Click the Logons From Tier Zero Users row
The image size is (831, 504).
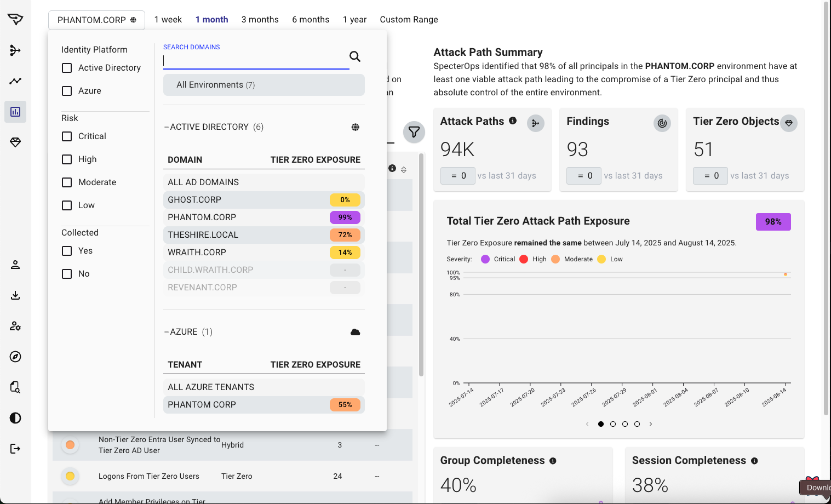pos(233,476)
